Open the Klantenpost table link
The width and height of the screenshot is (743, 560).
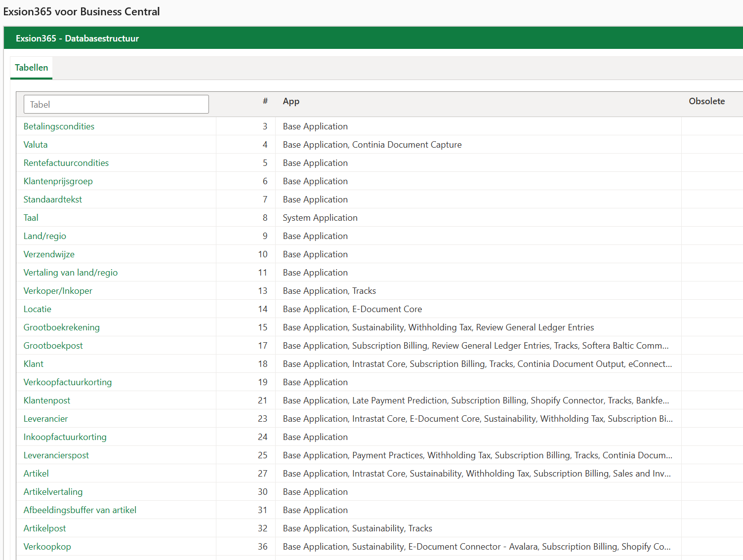pos(47,400)
